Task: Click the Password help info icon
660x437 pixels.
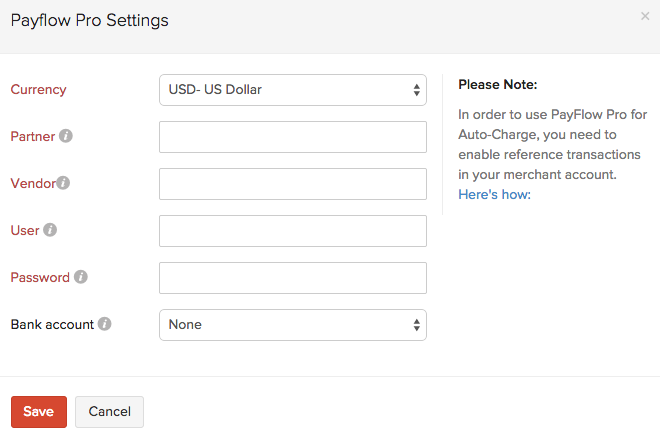Action: tap(81, 277)
